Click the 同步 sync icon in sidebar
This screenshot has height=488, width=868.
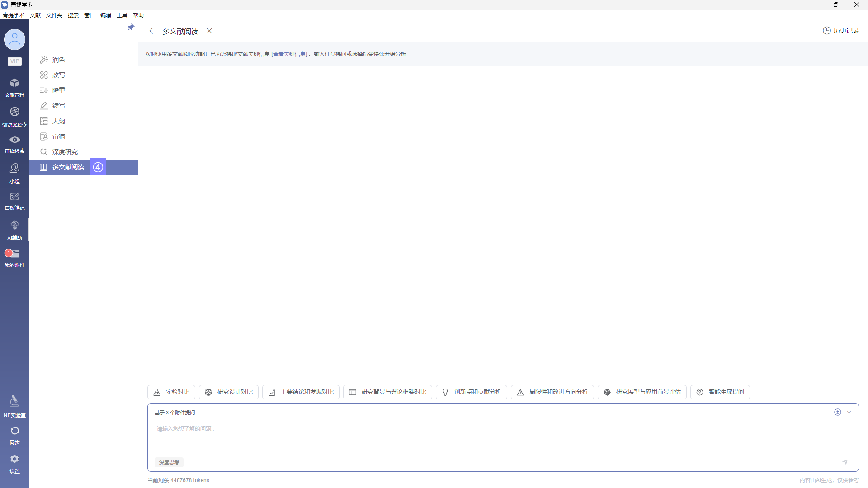tap(14, 434)
